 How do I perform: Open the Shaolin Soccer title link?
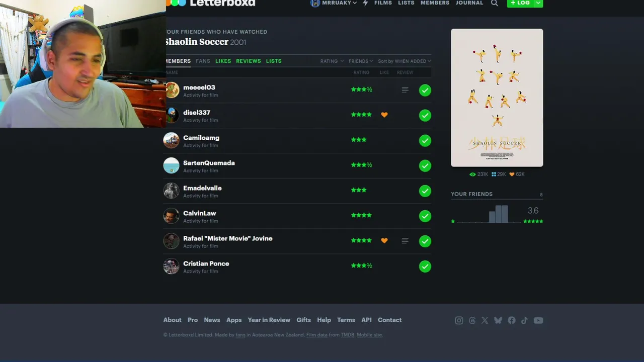click(197, 42)
